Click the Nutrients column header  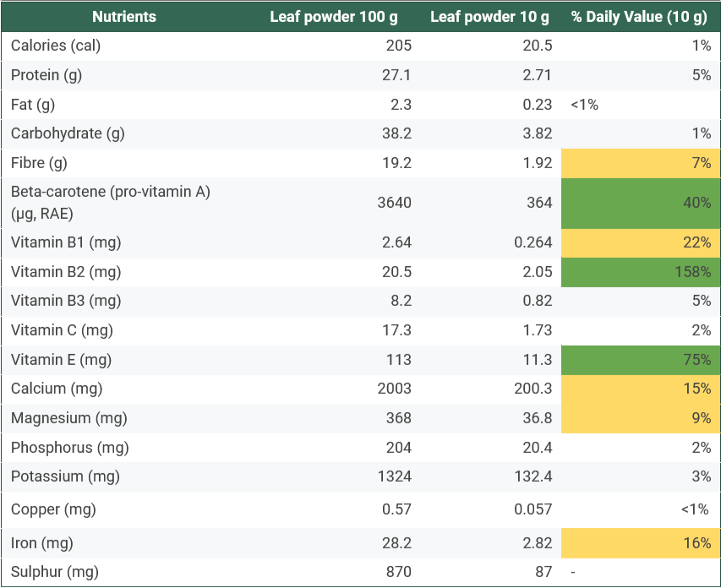tap(123, 17)
